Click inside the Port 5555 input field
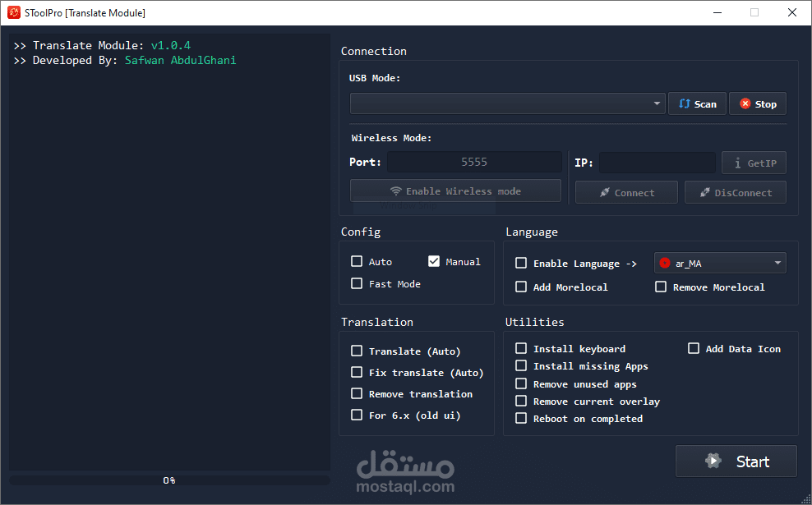 click(474, 162)
